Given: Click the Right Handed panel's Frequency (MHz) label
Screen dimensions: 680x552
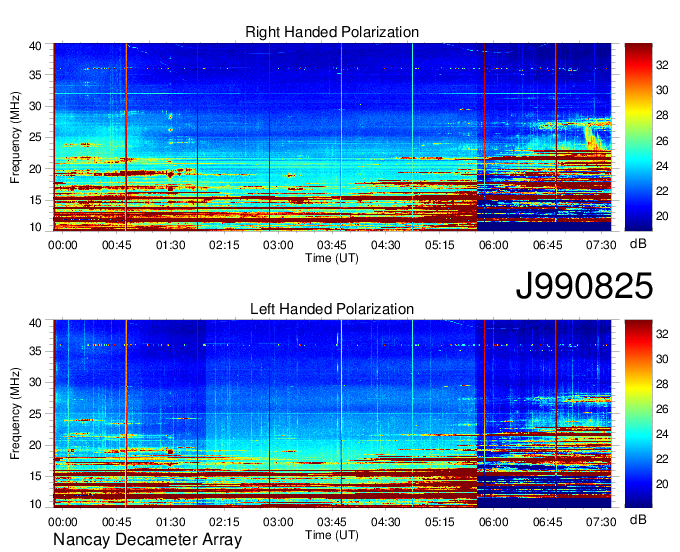Looking at the screenshot, I should point(15,137).
